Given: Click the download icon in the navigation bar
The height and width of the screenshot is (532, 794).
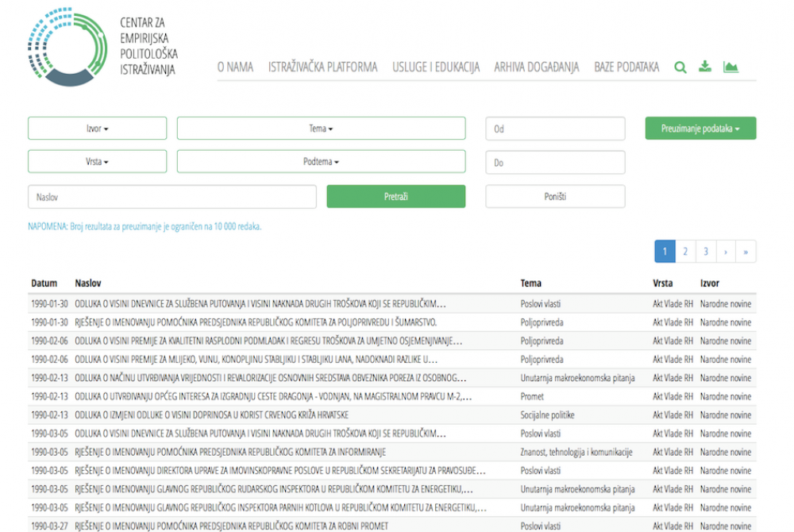Looking at the screenshot, I should point(705,67).
